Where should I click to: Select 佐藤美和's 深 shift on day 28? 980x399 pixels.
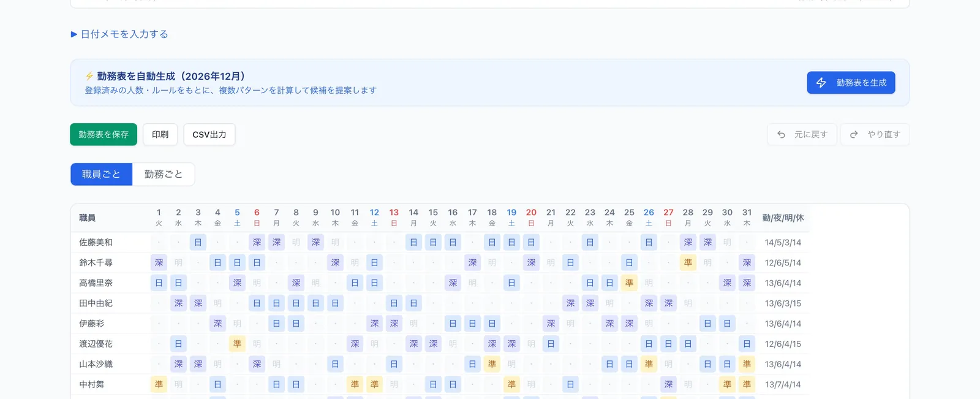pos(688,242)
